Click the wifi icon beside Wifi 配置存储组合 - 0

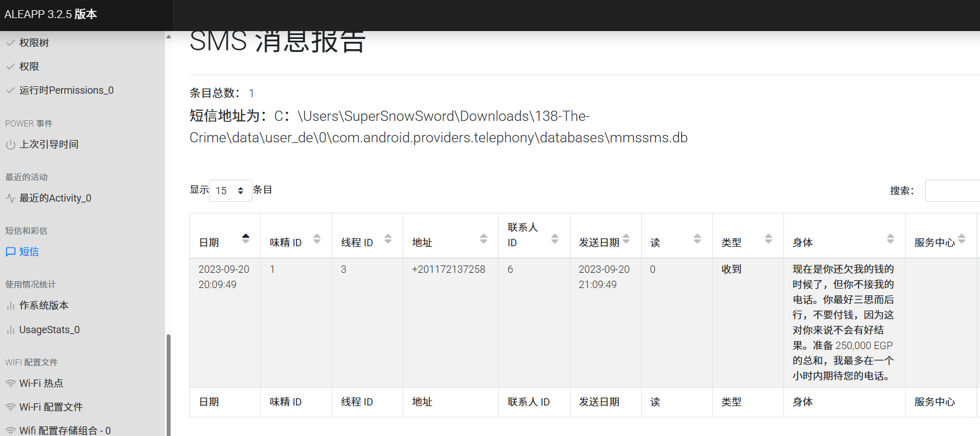(10, 430)
